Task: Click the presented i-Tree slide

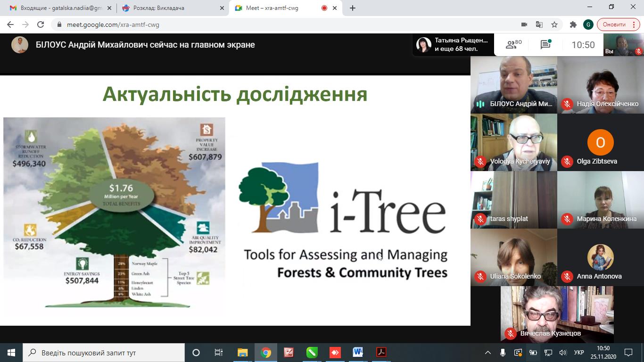Action: click(x=235, y=200)
